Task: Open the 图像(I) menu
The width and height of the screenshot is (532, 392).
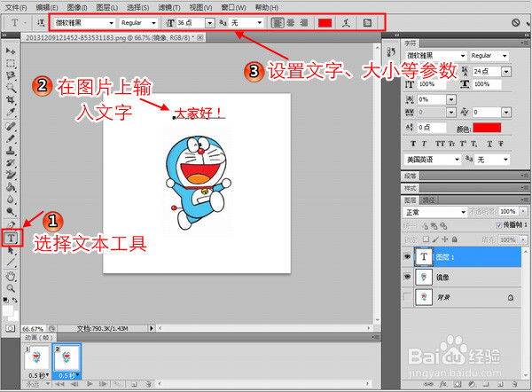Action: pos(76,7)
